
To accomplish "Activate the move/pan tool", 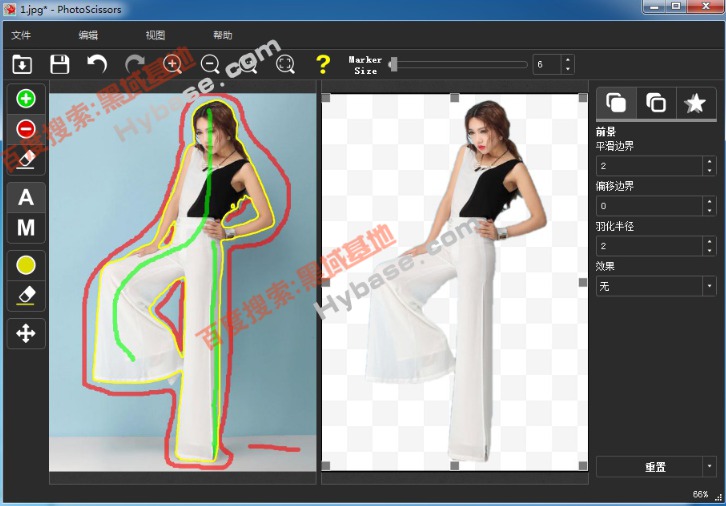I will (x=26, y=333).
